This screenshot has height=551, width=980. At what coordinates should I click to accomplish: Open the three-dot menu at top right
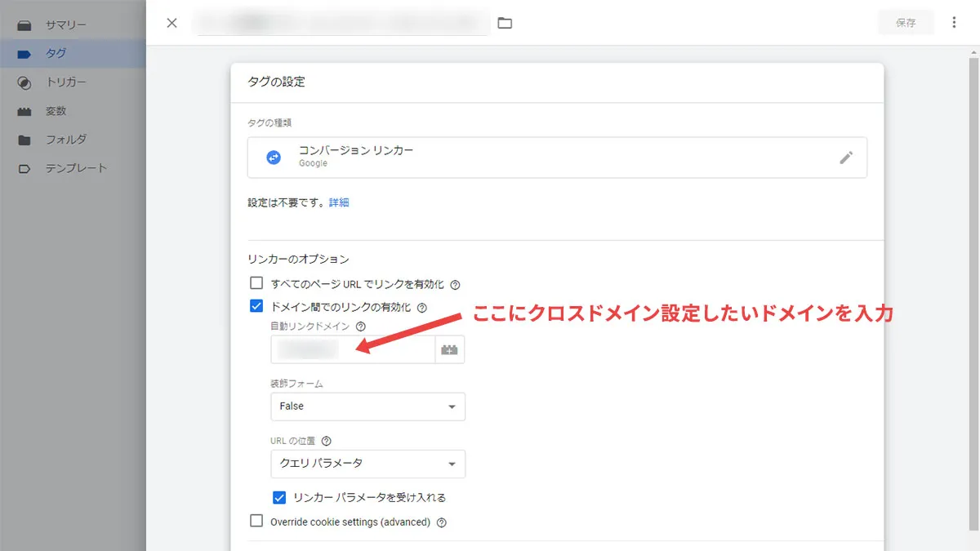954,22
